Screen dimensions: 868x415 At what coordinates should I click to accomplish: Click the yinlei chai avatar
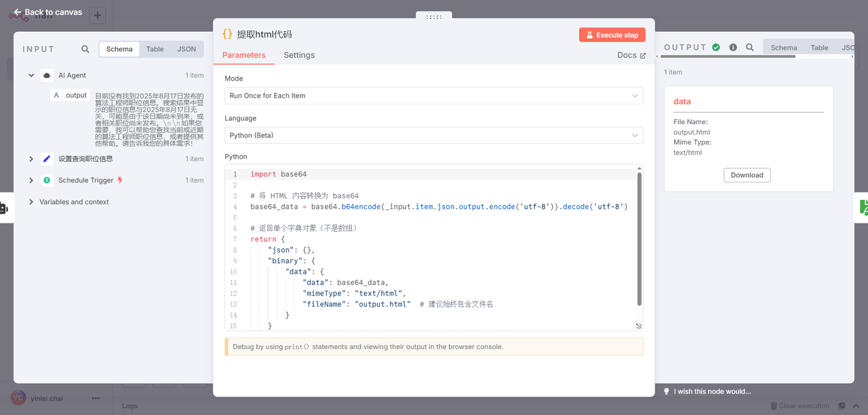click(18, 398)
